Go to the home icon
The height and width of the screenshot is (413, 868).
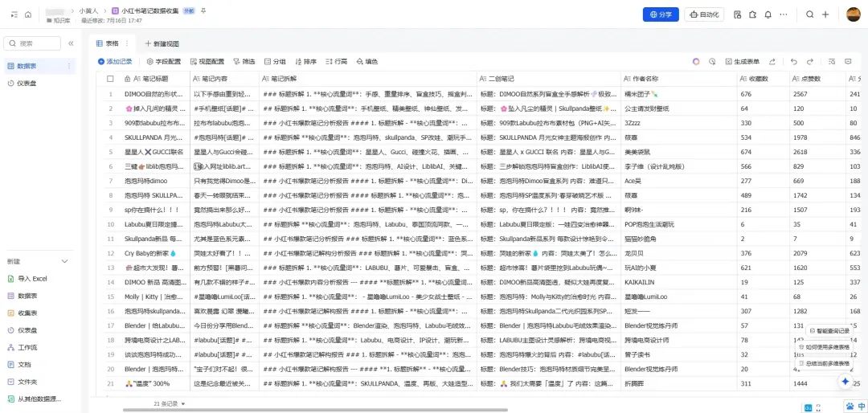[27, 14]
